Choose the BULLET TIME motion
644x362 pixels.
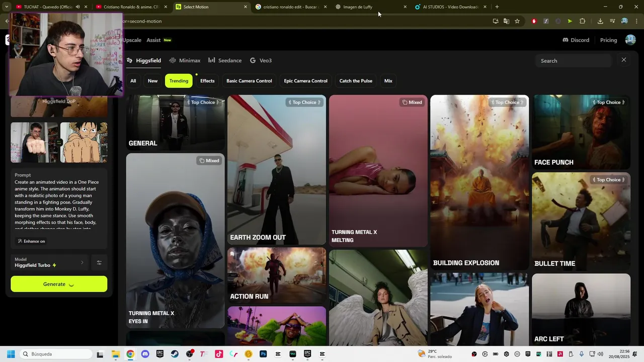click(x=581, y=221)
